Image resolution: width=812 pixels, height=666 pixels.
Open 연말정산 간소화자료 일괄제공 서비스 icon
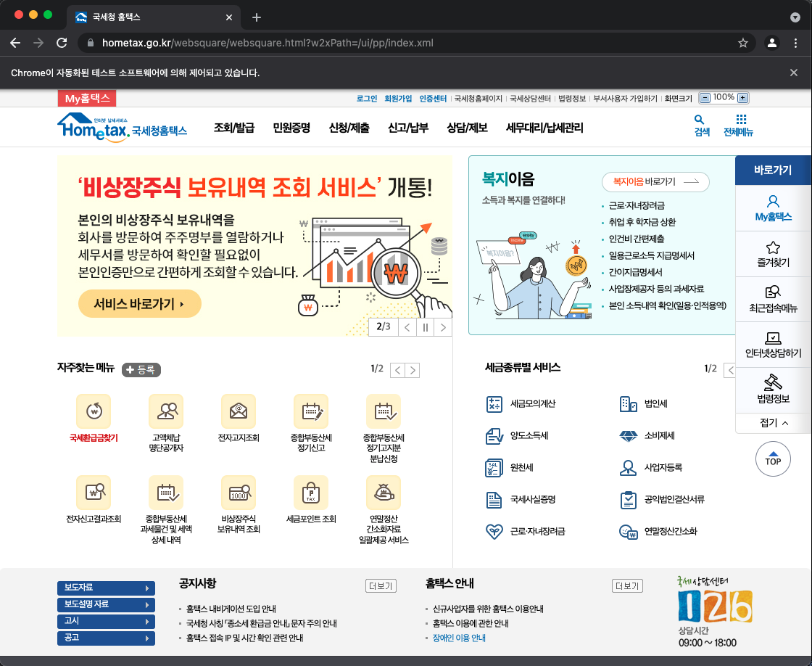click(384, 493)
